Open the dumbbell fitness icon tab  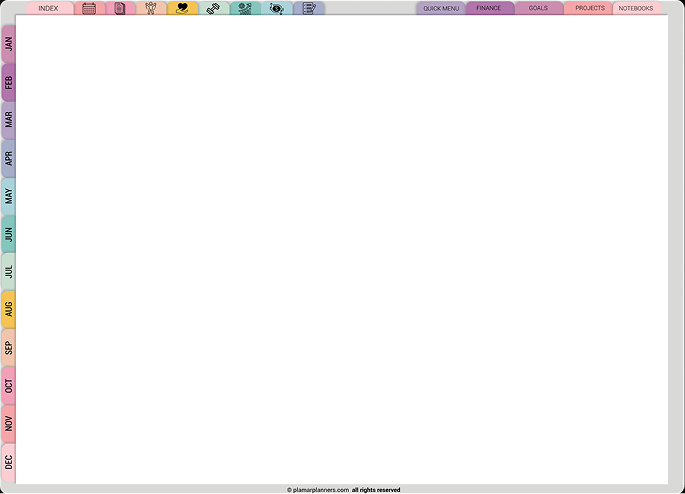pyautogui.click(x=213, y=8)
